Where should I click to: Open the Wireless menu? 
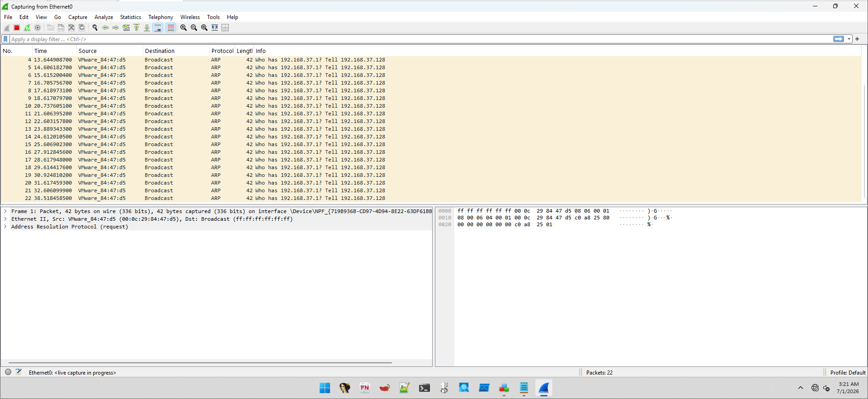[x=190, y=17]
